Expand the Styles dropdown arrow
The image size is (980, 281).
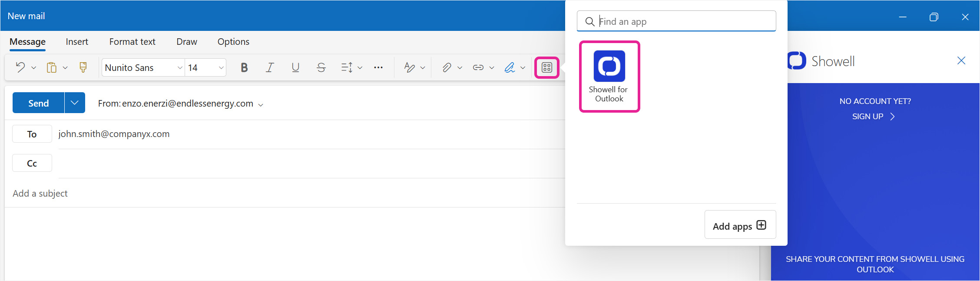click(x=423, y=68)
